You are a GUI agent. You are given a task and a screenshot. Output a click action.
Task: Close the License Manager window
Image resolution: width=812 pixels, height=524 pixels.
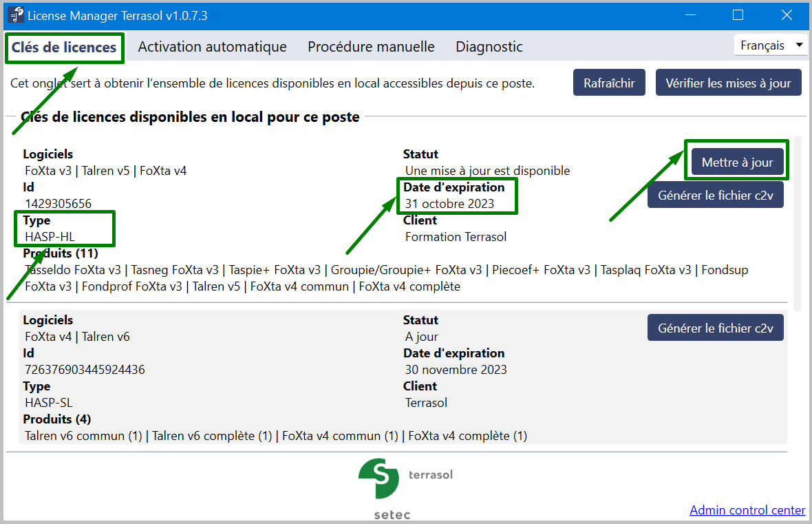click(x=787, y=15)
